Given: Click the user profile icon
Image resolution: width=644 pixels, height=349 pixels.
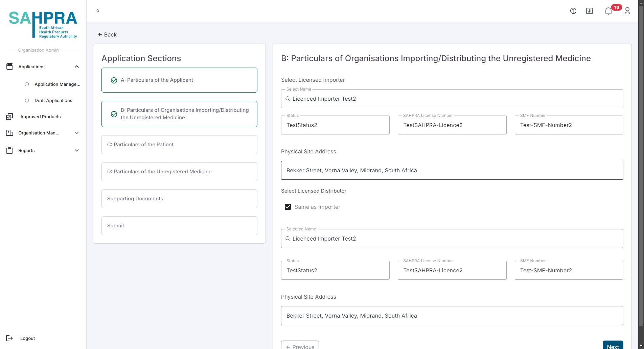Looking at the screenshot, I should click(627, 11).
